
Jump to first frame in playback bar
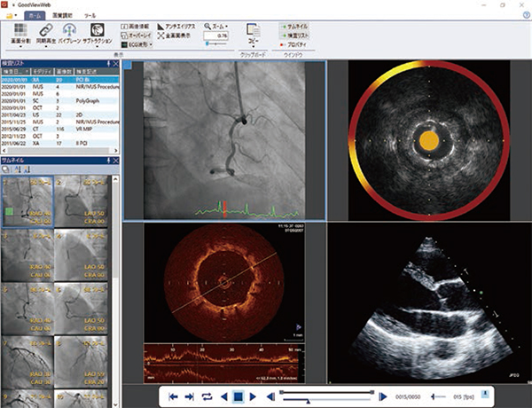click(175, 396)
